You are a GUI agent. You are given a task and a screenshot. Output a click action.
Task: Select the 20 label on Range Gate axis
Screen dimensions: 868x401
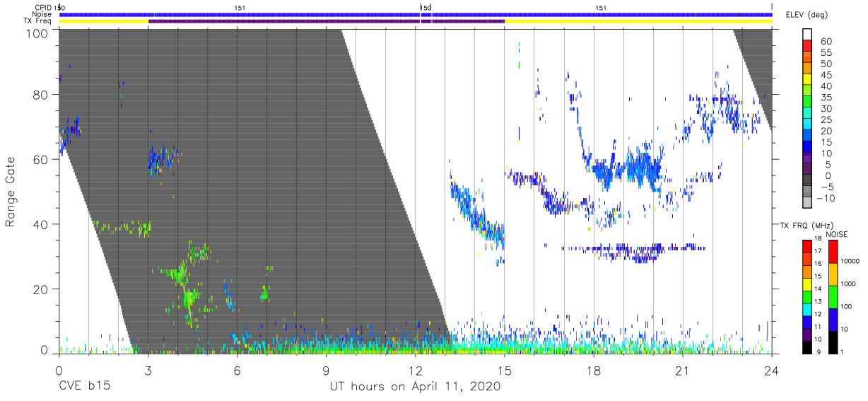(42, 289)
